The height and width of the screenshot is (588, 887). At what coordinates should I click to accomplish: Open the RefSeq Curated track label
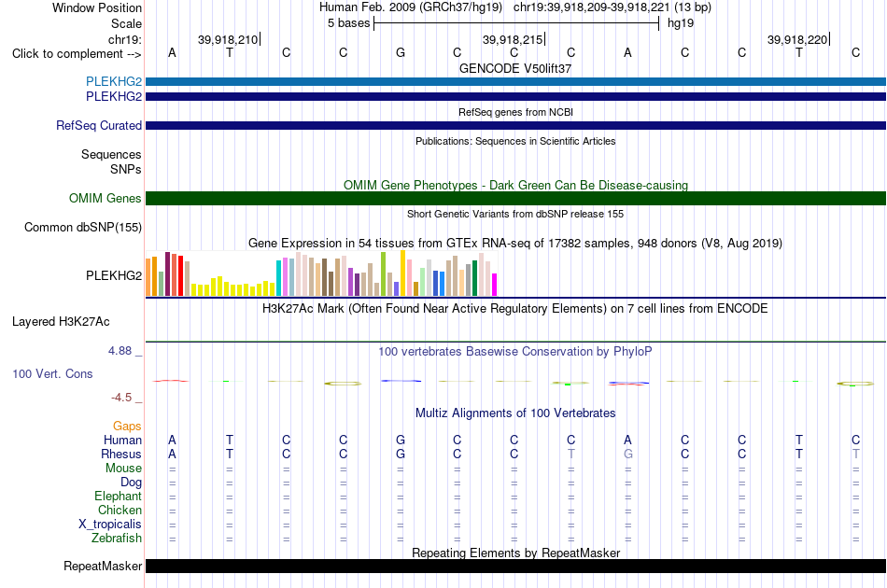(99, 125)
